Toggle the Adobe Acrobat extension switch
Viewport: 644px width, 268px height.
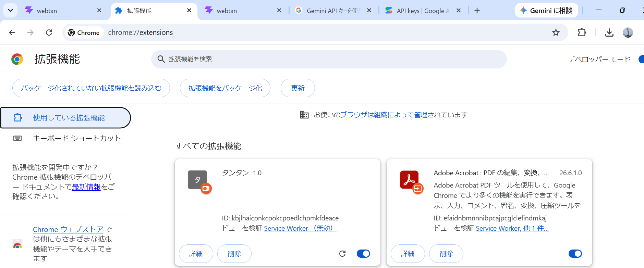coord(575,254)
